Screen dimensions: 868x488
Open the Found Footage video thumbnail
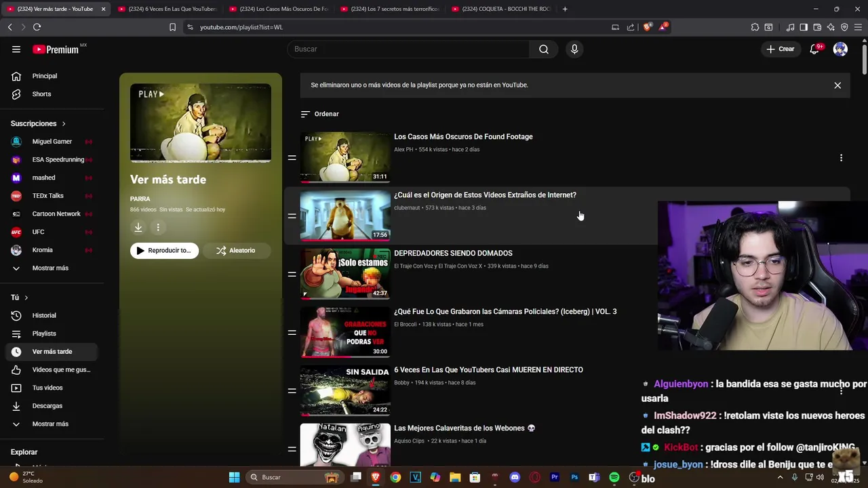pyautogui.click(x=345, y=157)
